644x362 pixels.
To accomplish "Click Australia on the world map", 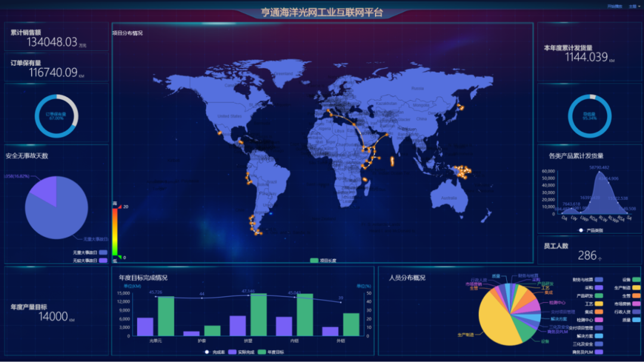I will tap(448, 197).
